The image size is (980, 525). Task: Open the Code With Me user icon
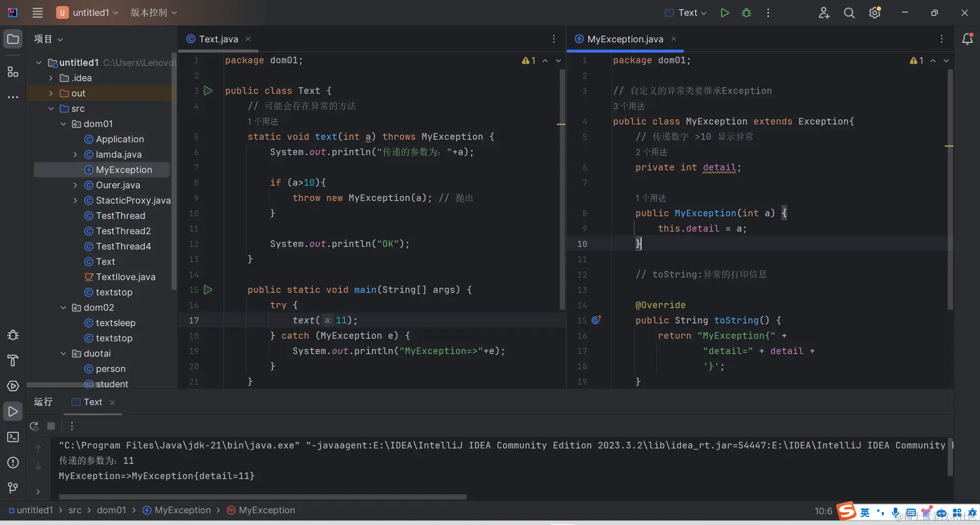pos(824,13)
